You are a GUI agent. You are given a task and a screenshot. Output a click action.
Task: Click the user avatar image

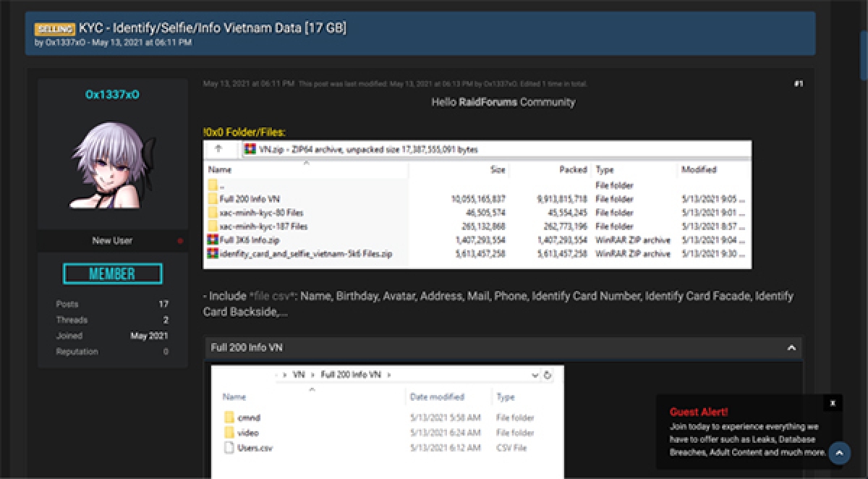coord(112,166)
